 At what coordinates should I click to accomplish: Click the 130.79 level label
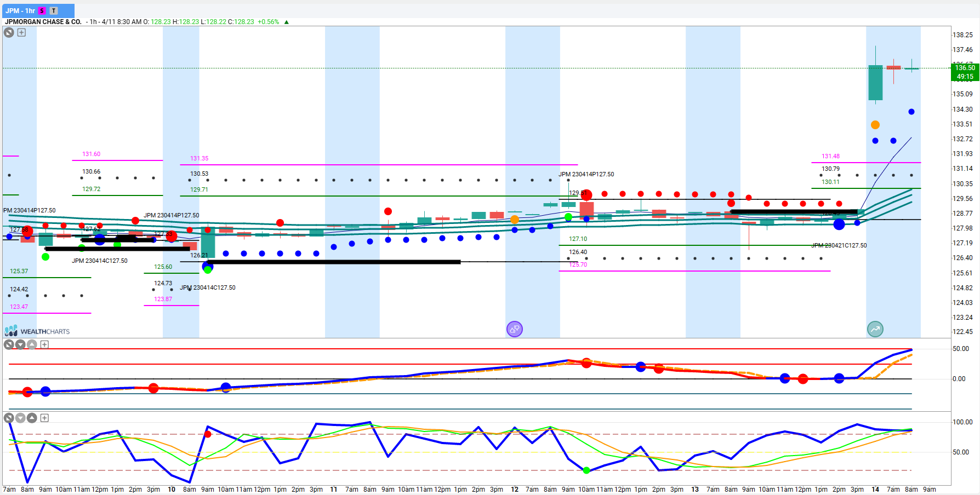pyautogui.click(x=831, y=169)
